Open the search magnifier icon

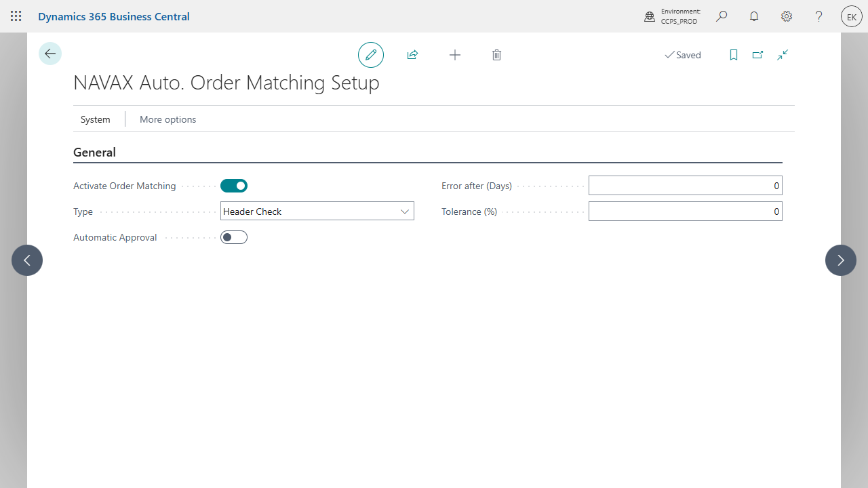point(722,16)
